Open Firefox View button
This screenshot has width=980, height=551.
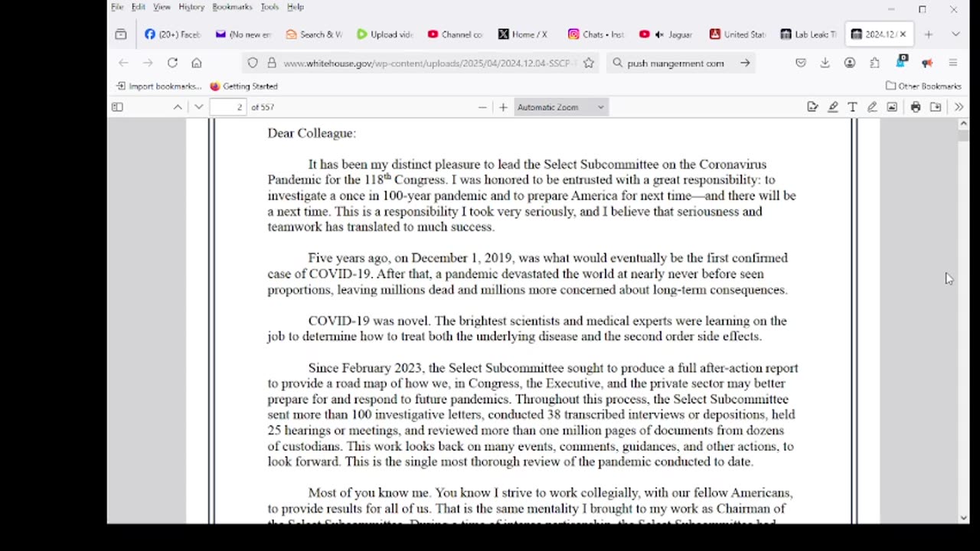point(121,34)
